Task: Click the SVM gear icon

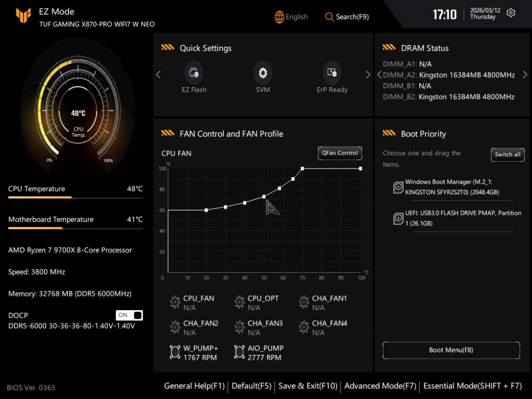Action: pyautogui.click(x=262, y=73)
